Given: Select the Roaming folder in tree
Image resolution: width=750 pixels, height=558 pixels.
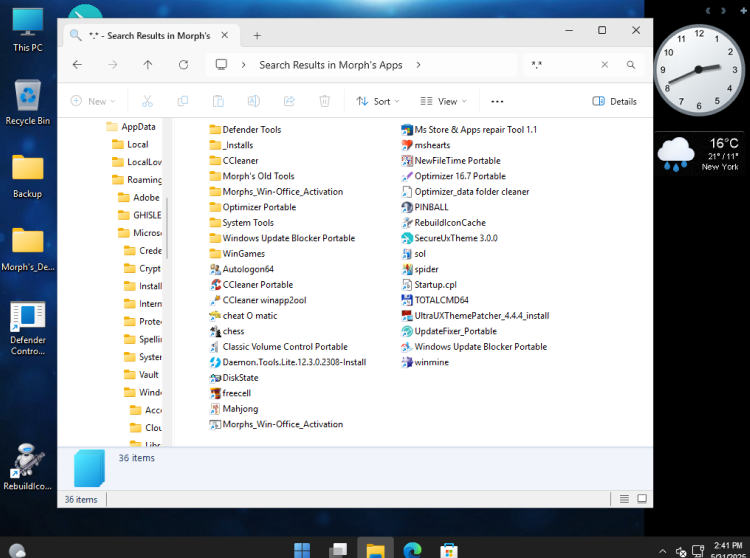Looking at the screenshot, I should tap(137, 180).
